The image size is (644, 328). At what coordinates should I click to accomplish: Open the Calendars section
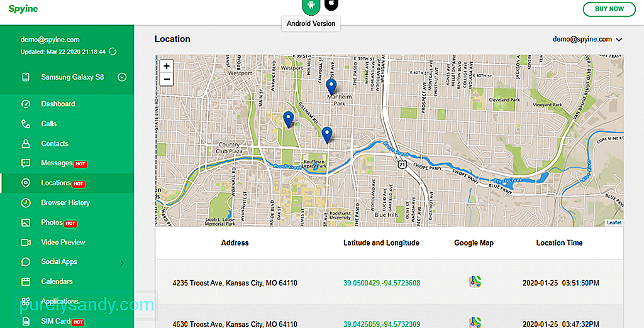[x=57, y=282]
